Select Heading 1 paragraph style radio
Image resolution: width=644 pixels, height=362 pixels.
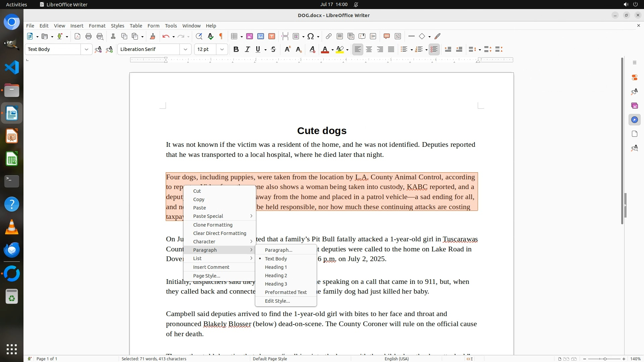276,267
